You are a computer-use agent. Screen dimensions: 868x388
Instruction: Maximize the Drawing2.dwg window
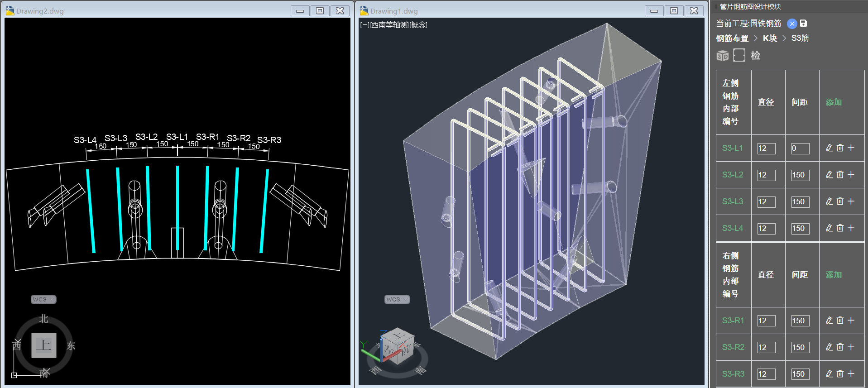coord(320,11)
